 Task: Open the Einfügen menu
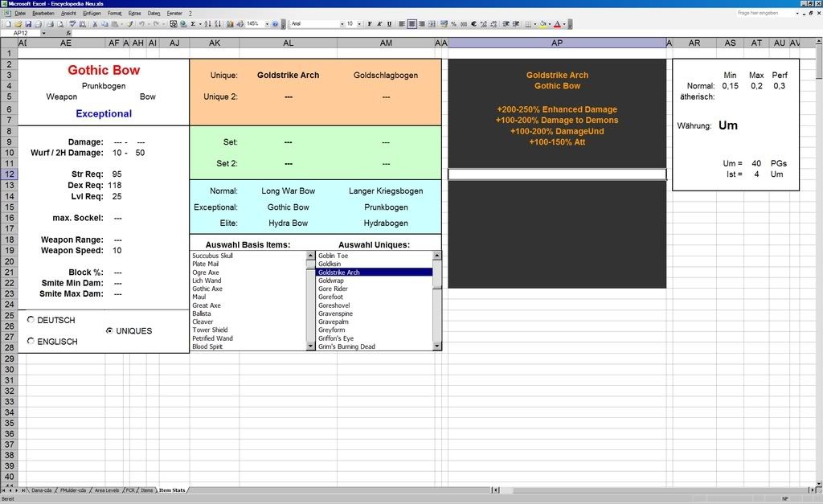(x=92, y=13)
